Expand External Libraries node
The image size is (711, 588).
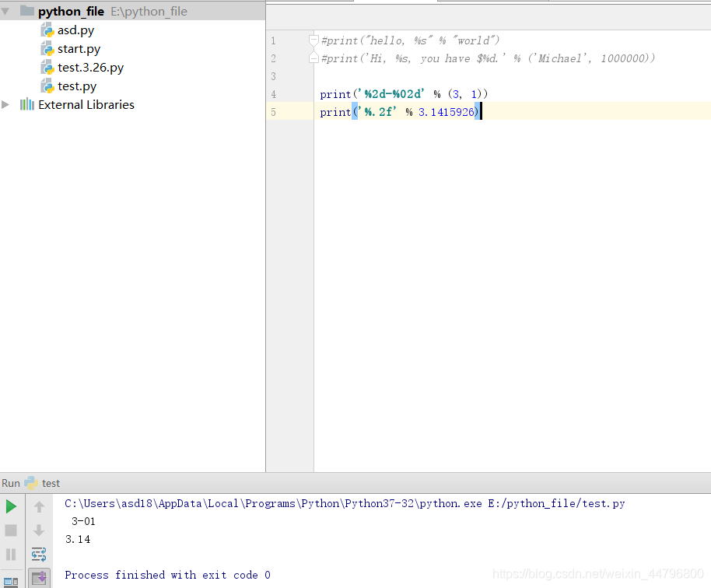(x=5, y=105)
